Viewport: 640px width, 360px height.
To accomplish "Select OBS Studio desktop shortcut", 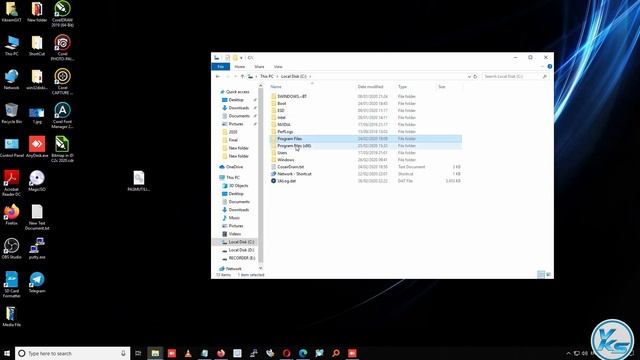I will coord(11,249).
